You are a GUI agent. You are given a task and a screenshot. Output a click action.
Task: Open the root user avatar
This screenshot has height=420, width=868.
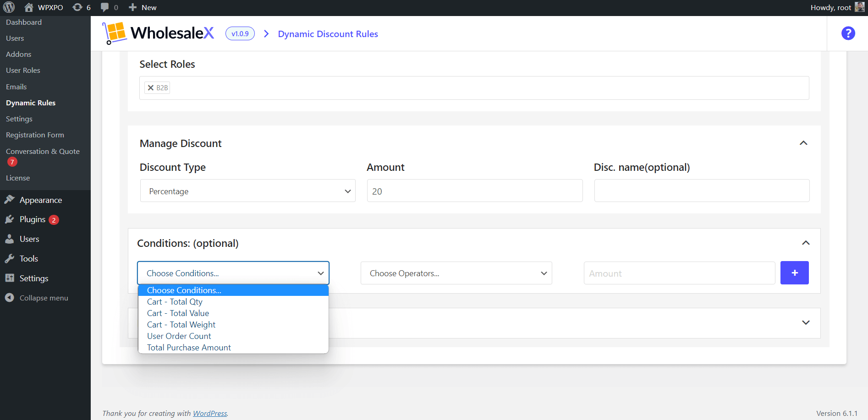click(860, 7)
